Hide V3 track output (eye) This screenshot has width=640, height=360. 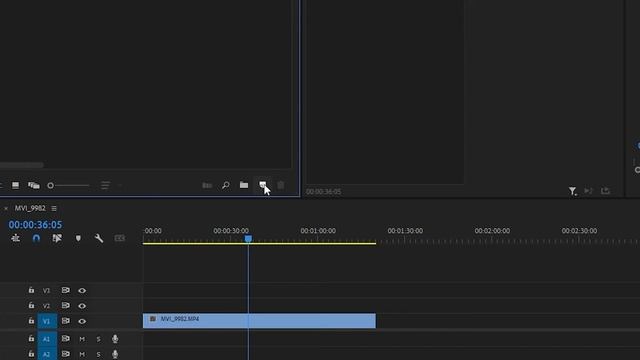click(82, 291)
